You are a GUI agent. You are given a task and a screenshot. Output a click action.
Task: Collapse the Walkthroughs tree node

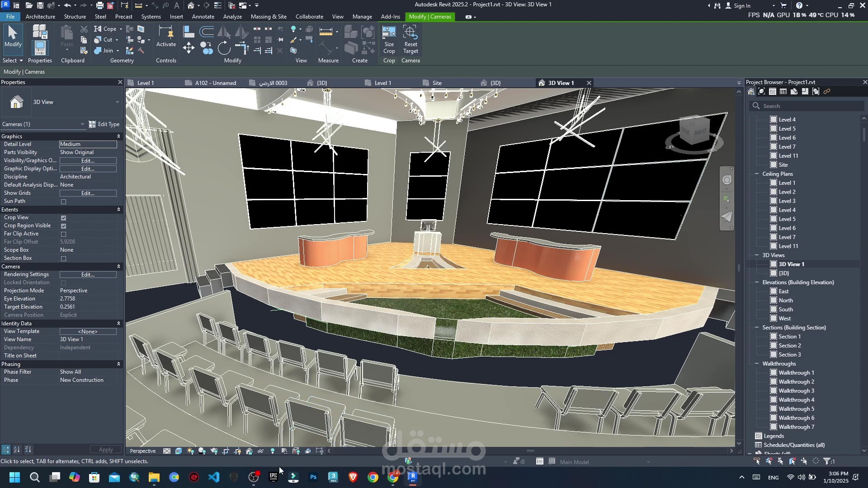(x=757, y=364)
